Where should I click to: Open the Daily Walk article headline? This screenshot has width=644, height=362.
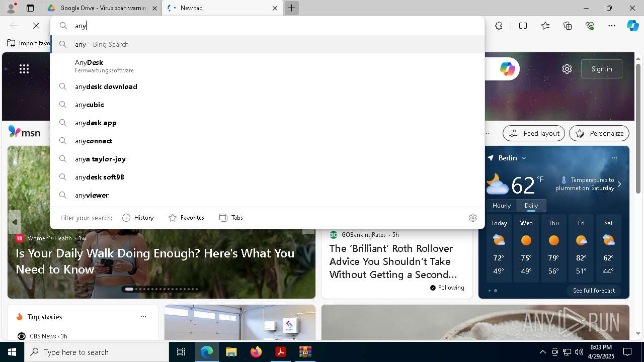tap(155, 261)
